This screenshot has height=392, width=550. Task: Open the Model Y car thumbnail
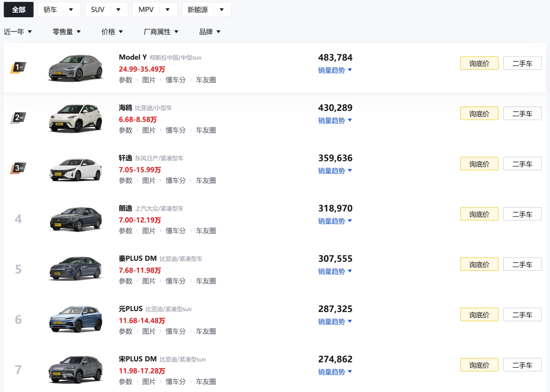[75, 68]
